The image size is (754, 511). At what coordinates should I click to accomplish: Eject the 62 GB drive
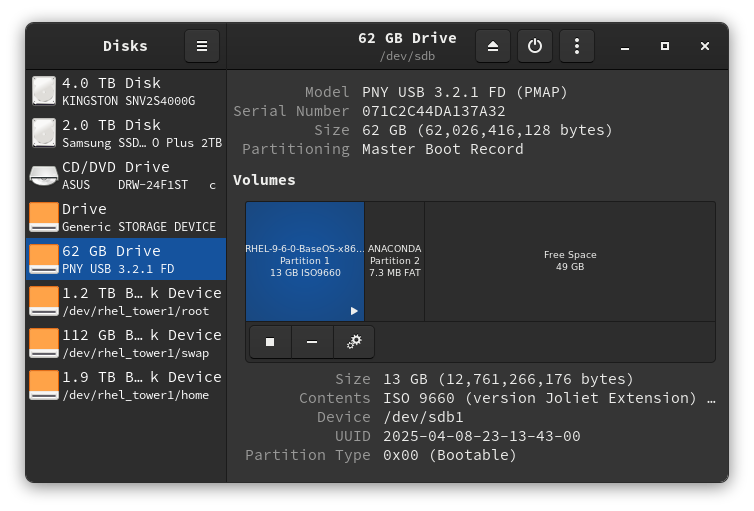click(492, 46)
